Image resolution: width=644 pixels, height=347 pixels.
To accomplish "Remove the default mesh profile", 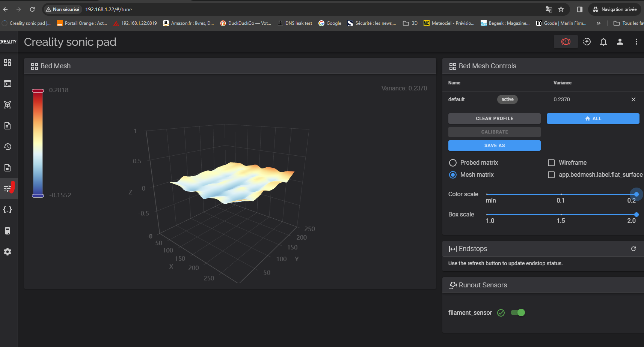I will (633, 99).
